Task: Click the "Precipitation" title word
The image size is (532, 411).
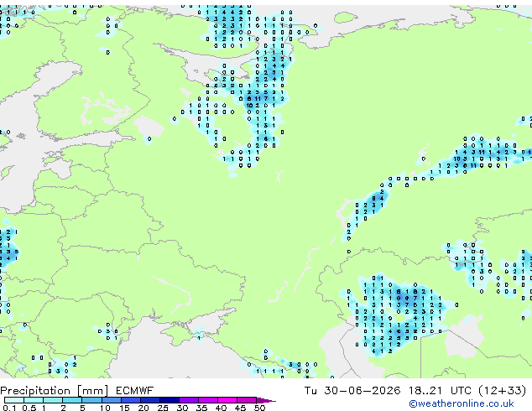Action: (35, 391)
